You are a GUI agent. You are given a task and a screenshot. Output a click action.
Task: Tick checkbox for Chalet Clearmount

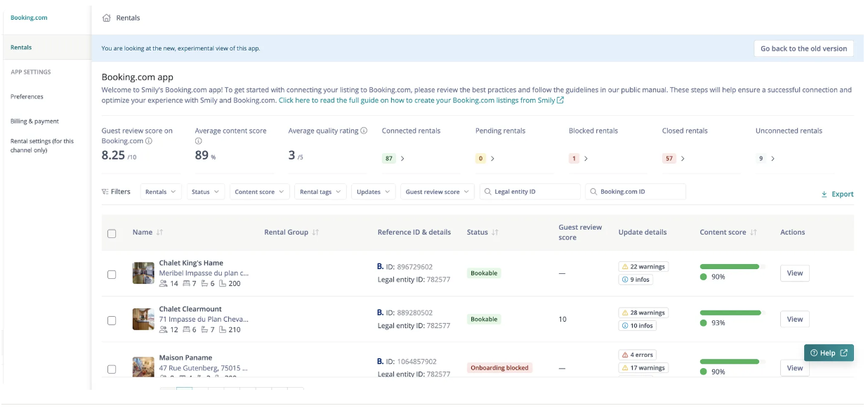point(112,320)
